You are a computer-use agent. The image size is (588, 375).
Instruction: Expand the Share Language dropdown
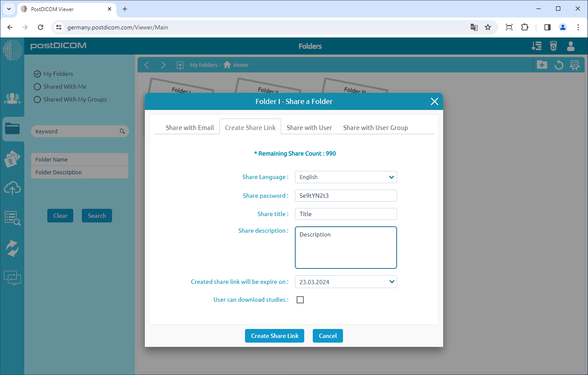346,177
